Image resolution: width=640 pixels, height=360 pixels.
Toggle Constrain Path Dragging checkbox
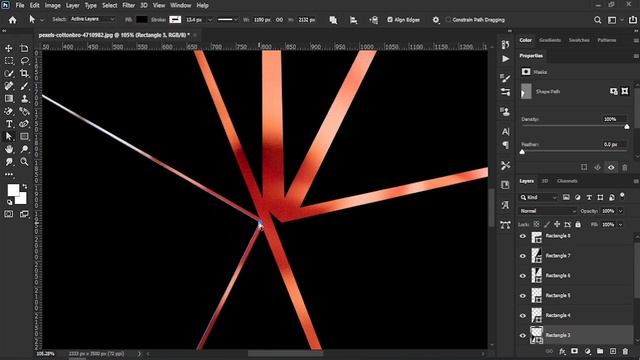click(x=448, y=20)
